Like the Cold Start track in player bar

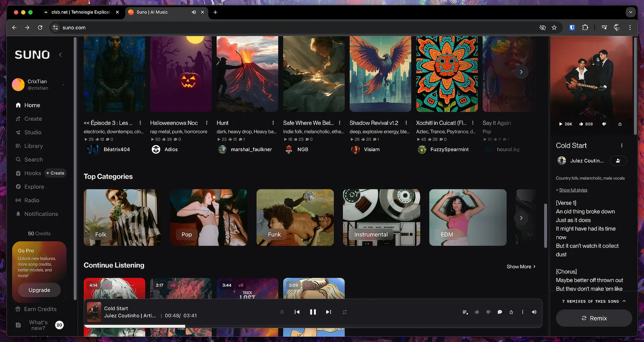click(x=477, y=312)
